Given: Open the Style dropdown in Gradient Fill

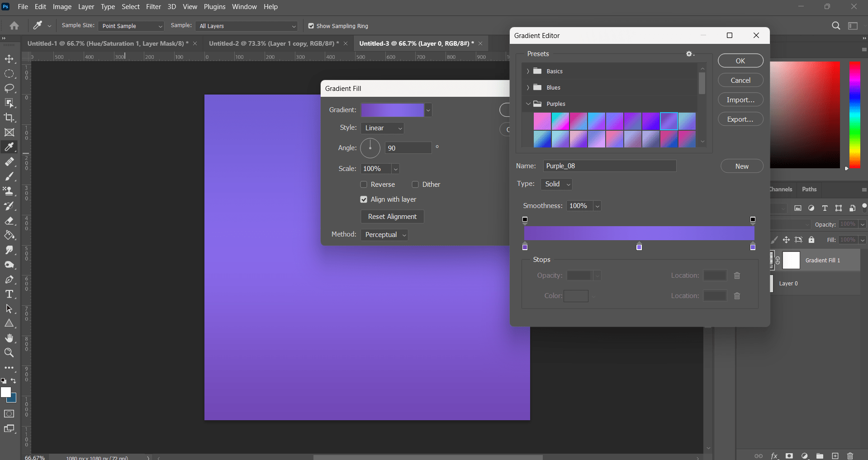Looking at the screenshot, I should (382, 128).
